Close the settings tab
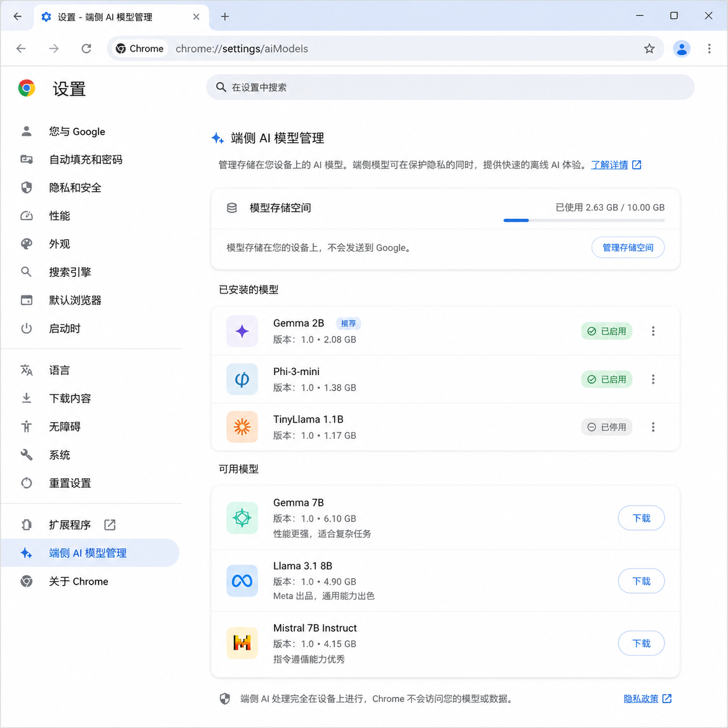 tap(196, 17)
